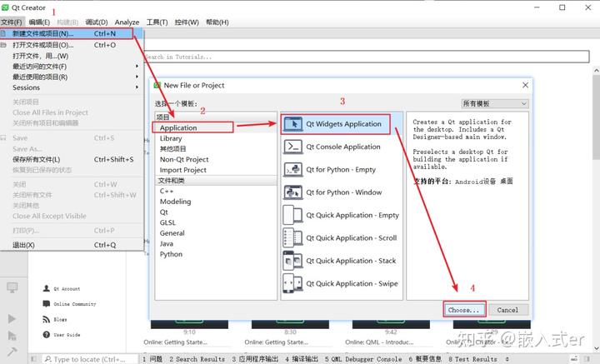Image resolution: width=600 pixels, height=364 pixels.
Task: Click the User Guide question mark icon
Action: tap(47, 335)
